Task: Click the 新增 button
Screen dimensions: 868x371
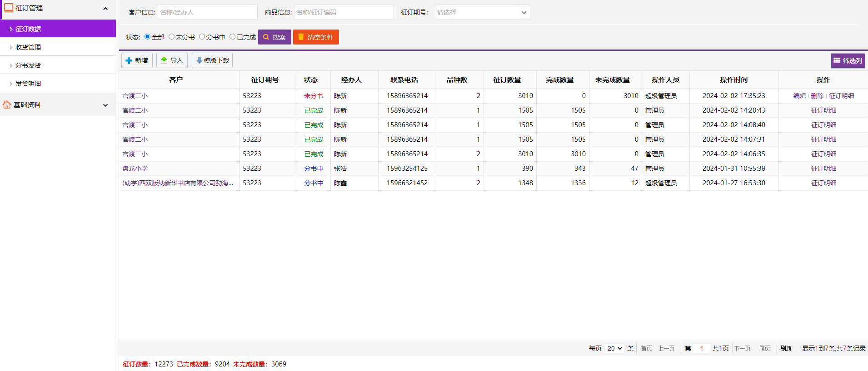Action: (x=137, y=60)
